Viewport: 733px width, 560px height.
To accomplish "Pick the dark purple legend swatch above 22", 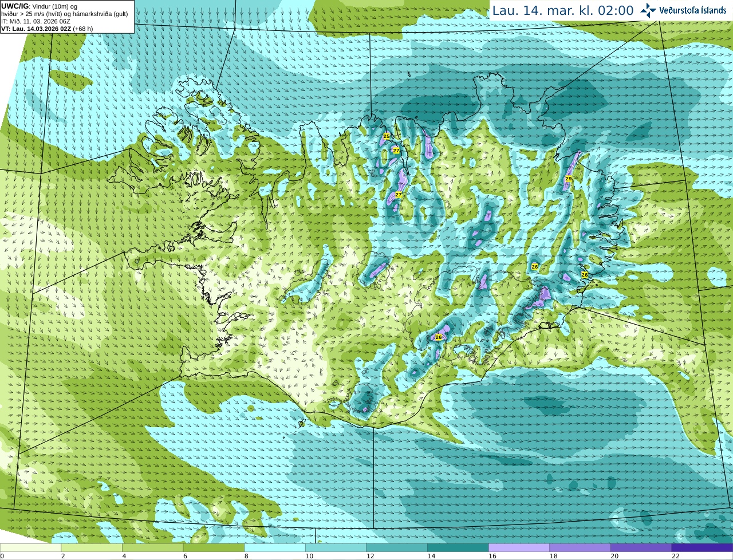I will pos(703,548).
